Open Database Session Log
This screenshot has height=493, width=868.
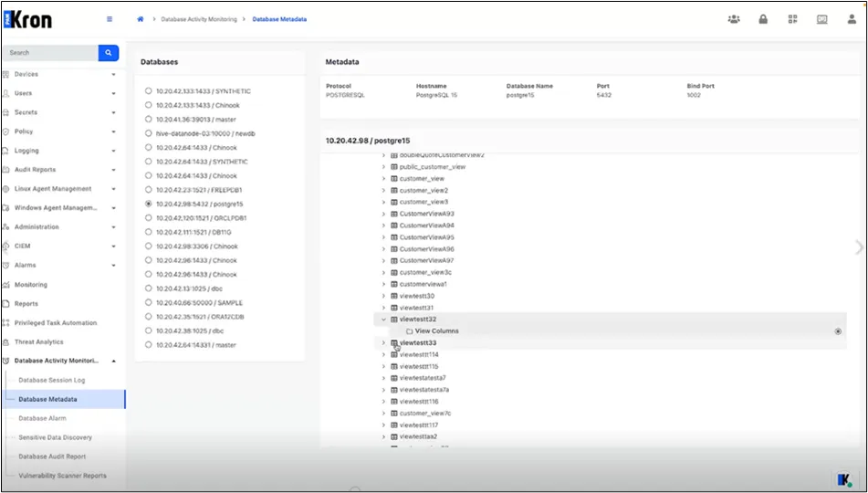(52, 381)
